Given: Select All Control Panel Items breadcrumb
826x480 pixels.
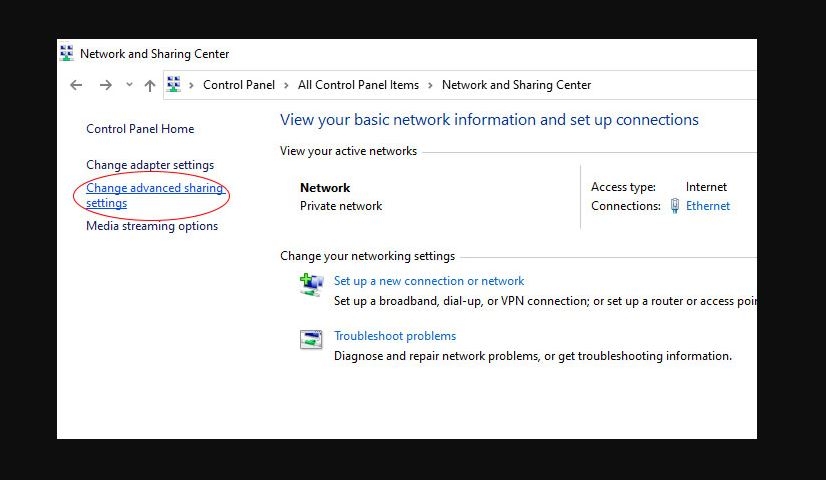Looking at the screenshot, I should click(x=358, y=85).
